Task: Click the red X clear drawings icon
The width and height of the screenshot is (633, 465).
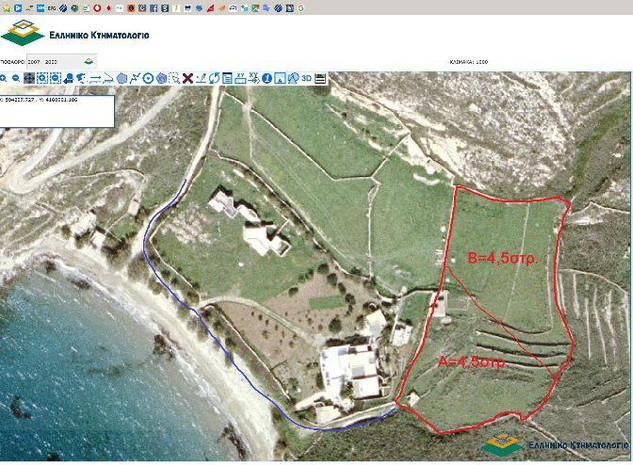Action: pos(187,78)
